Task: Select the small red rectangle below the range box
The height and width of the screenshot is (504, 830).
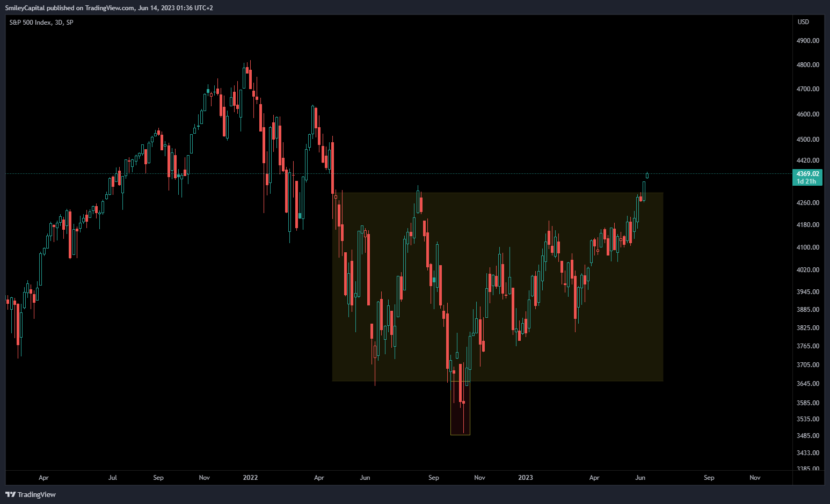Action: 460,408
